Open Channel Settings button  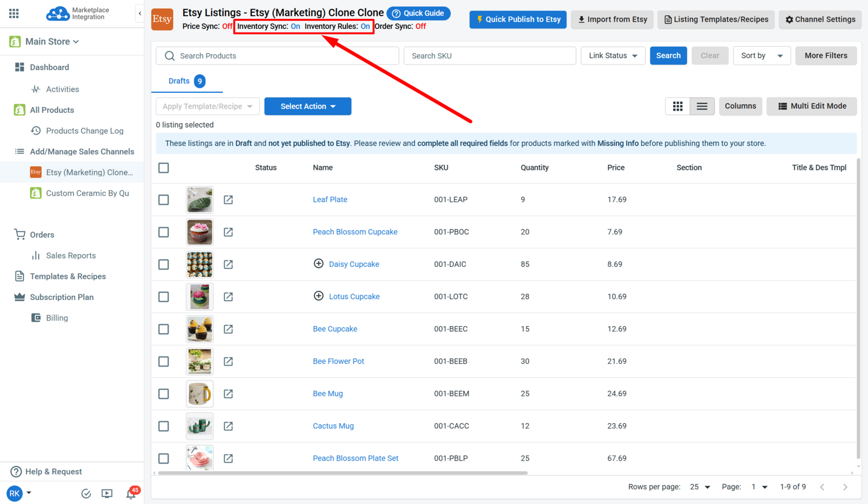point(820,20)
